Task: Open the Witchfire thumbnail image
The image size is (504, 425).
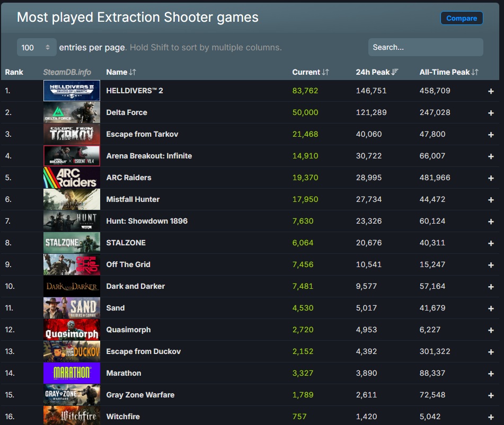Action: [72, 415]
